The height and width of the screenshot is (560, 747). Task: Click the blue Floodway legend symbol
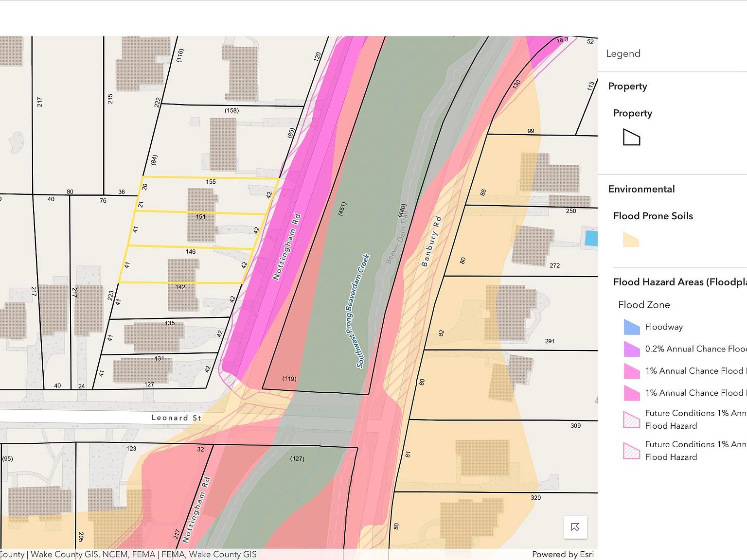click(631, 327)
